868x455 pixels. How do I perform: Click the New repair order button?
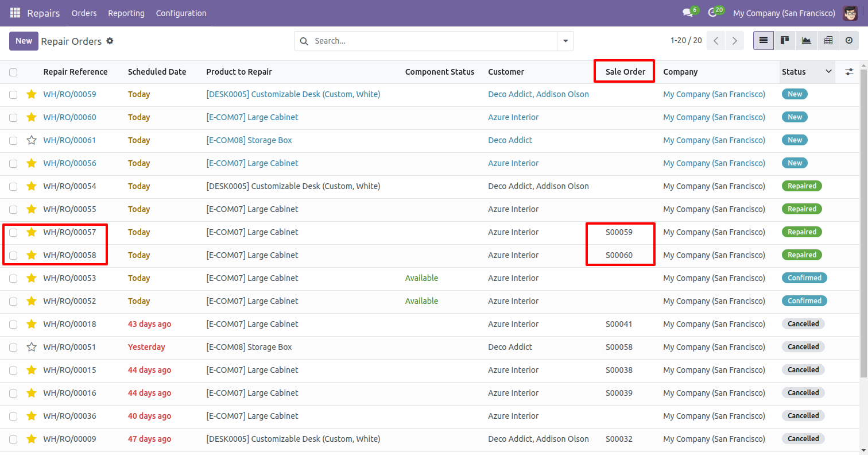click(24, 41)
